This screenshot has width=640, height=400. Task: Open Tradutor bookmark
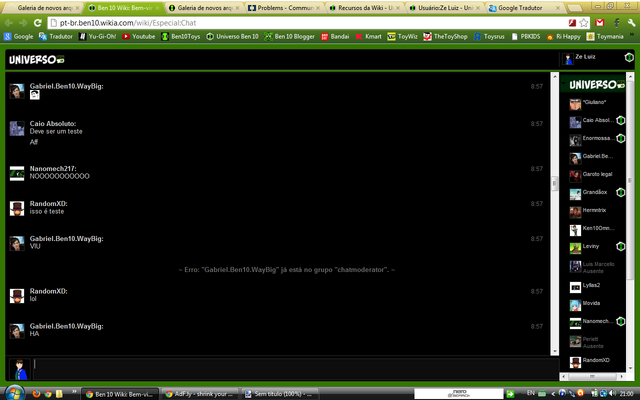[x=56, y=36]
